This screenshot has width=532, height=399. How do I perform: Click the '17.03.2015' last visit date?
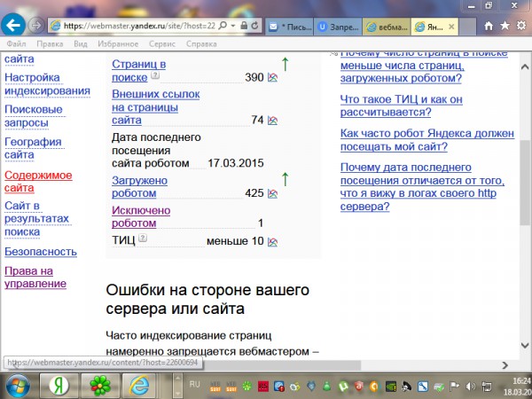236,163
